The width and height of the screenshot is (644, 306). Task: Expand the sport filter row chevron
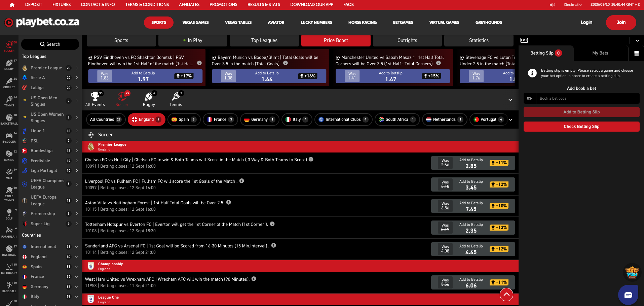click(x=510, y=100)
